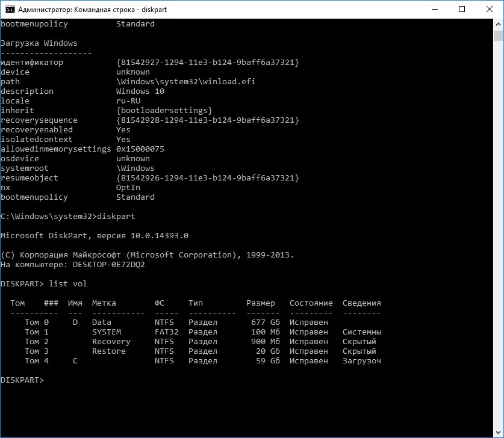Click the scrollbar up arrow
Image resolution: width=504 pixels, height=438 pixels.
tap(499, 24)
